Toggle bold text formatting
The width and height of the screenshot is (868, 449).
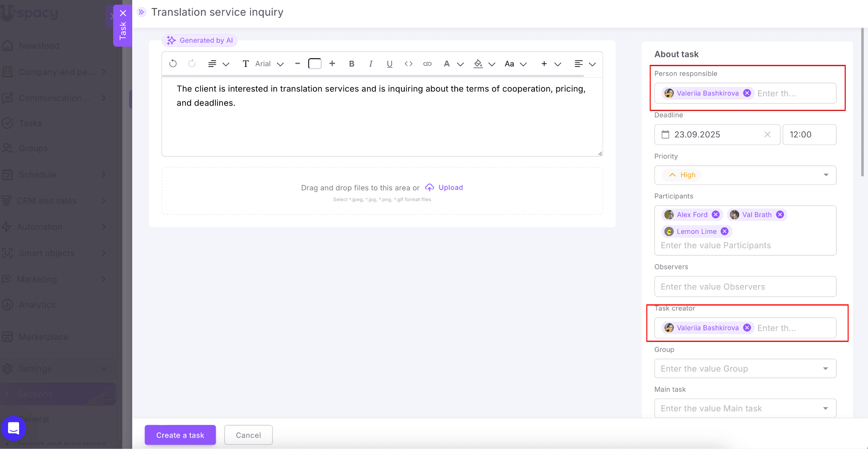tap(351, 64)
